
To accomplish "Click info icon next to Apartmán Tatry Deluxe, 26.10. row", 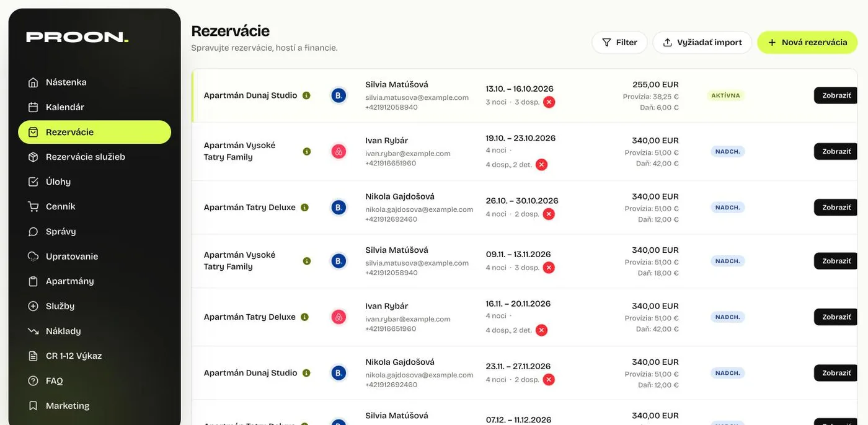I will [304, 208].
